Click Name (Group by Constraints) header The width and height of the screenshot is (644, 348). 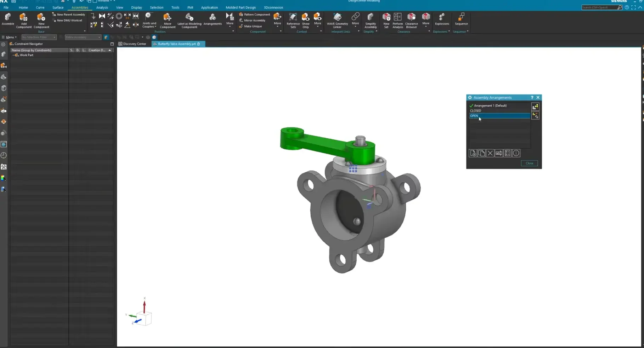pyautogui.click(x=39, y=50)
